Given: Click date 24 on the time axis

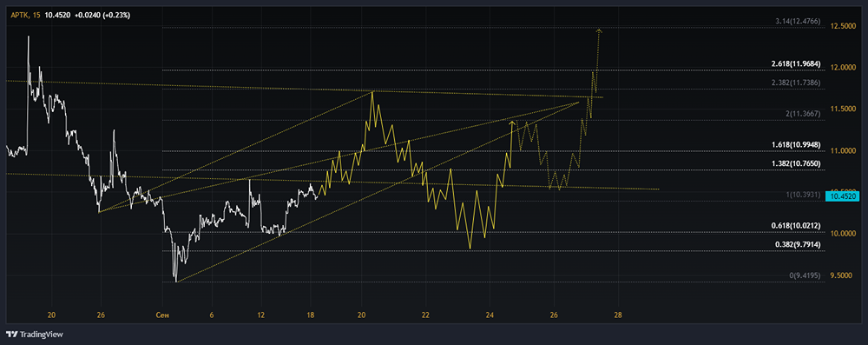Looking at the screenshot, I should (x=490, y=315).
